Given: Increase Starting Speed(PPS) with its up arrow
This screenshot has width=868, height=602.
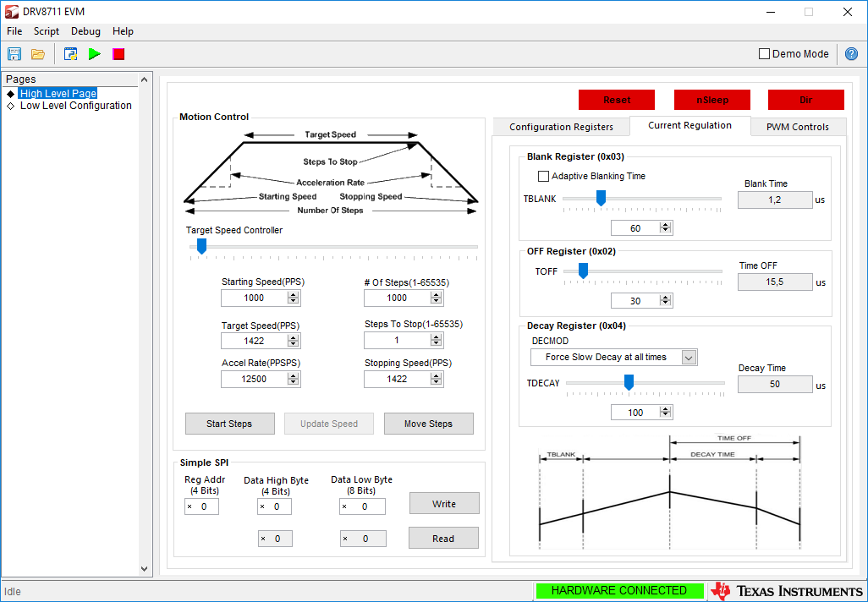Looking at the screenshot, I should coord(294,295).
